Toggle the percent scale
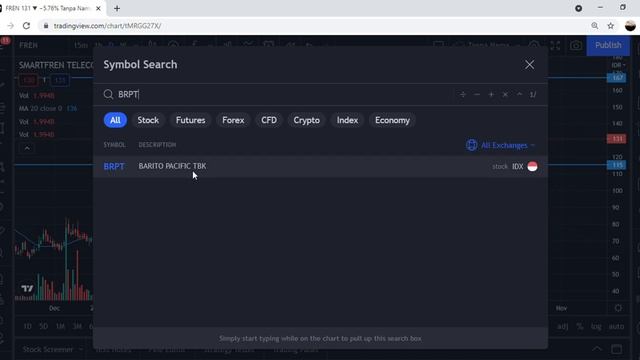This screenshot has height=360, width=640. point(580,327)
